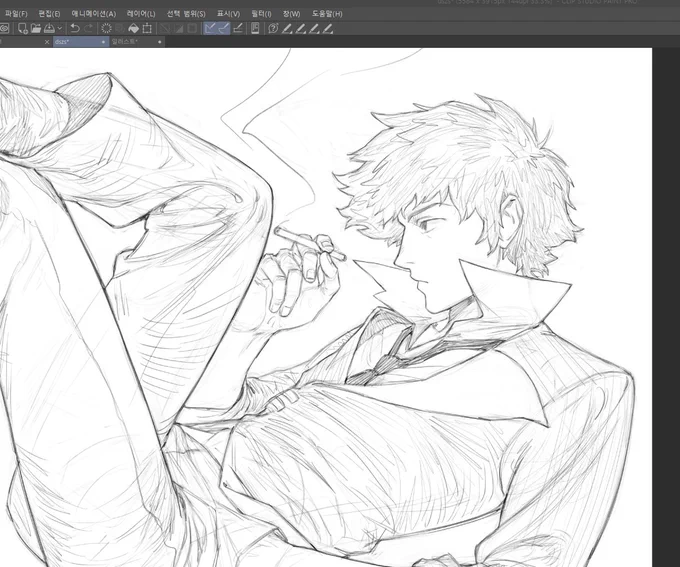Create a new canvas with New icon
Screen dimensions: 680x567
(23, 29)
